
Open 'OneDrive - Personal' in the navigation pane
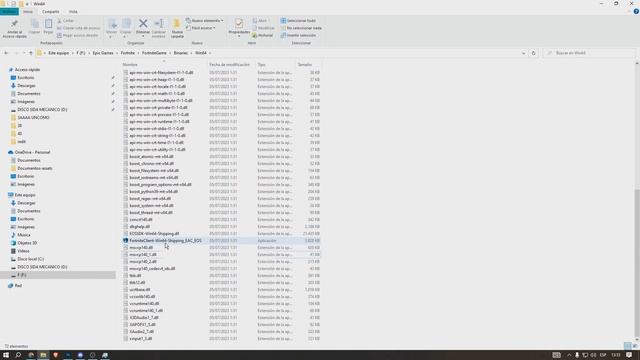pos(32,152)
